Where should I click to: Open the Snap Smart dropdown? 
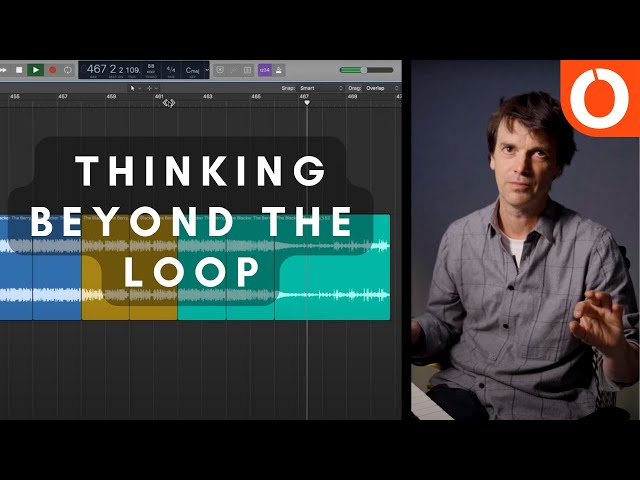321,88
